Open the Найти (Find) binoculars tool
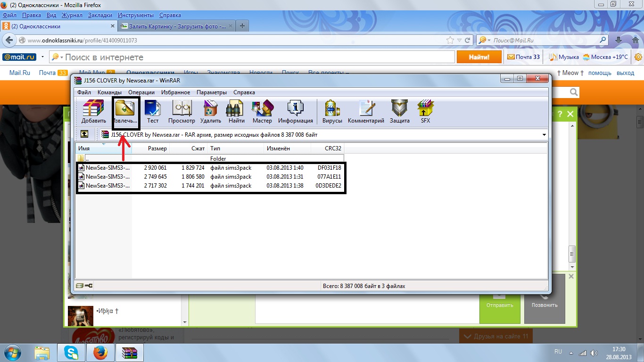 [x=236, y=112]
